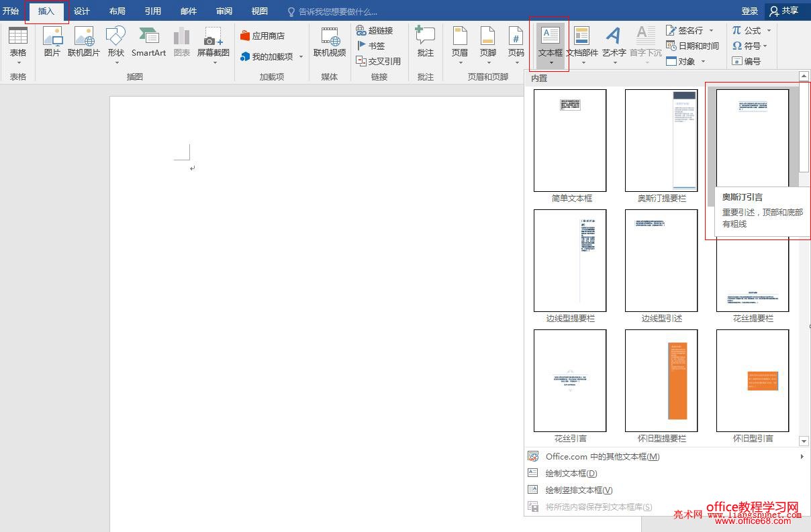The image size is (811, 532).
Task: Insert online video with 联机视频
Action: pyautogui.click(x=330, y=42)
